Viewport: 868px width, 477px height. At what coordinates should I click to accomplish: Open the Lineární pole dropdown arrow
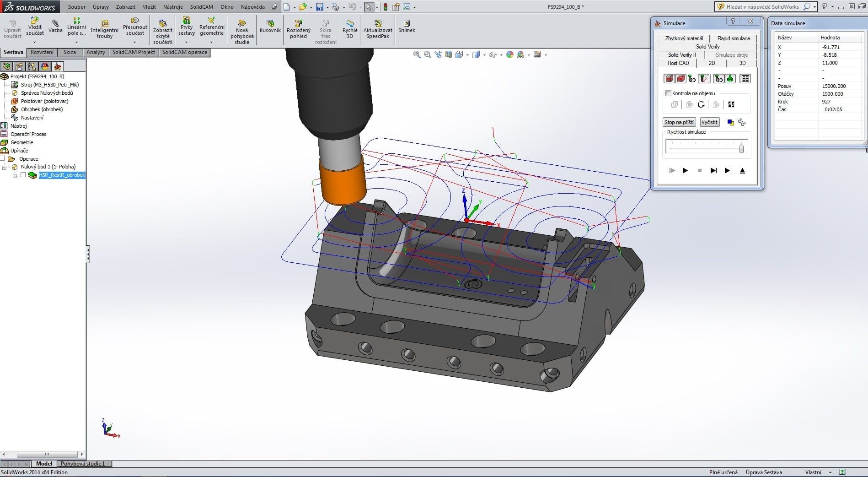pyautogui.click(x=76, y=42)
